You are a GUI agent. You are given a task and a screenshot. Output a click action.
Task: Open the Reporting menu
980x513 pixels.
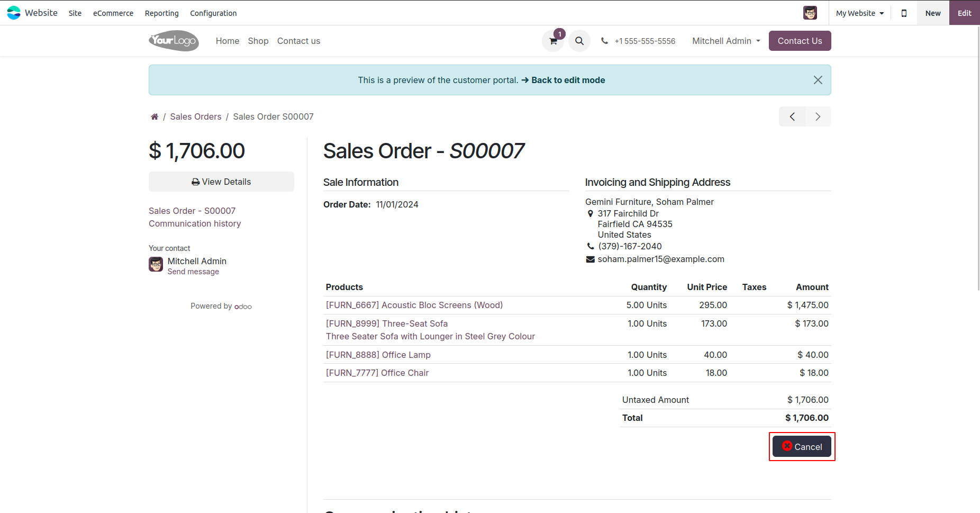162,13
